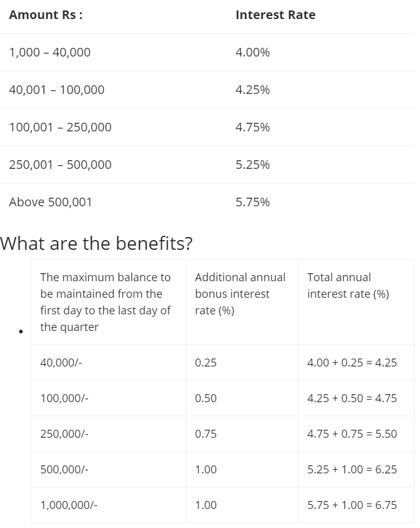Click the 'Interest Rate' column header
This screenshot has height=528, width=420.
point(276,15)
